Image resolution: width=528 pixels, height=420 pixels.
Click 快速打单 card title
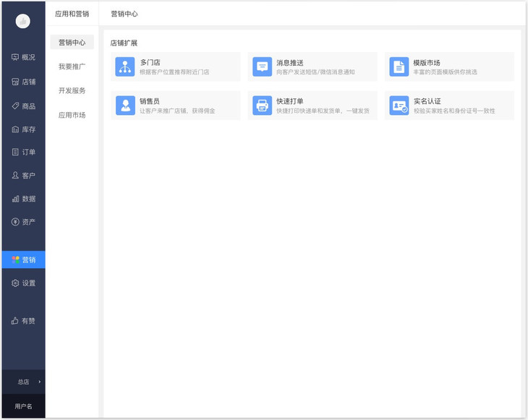point(290,101)
